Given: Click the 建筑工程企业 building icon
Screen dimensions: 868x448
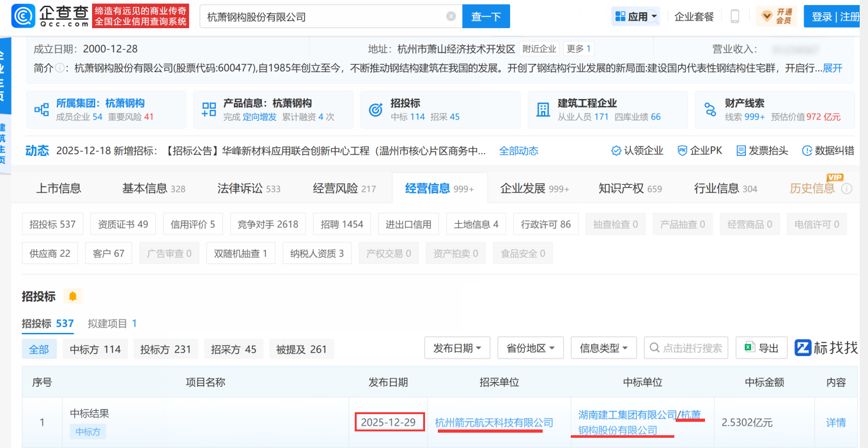Looking at the screenshot, I should [543, 110].
